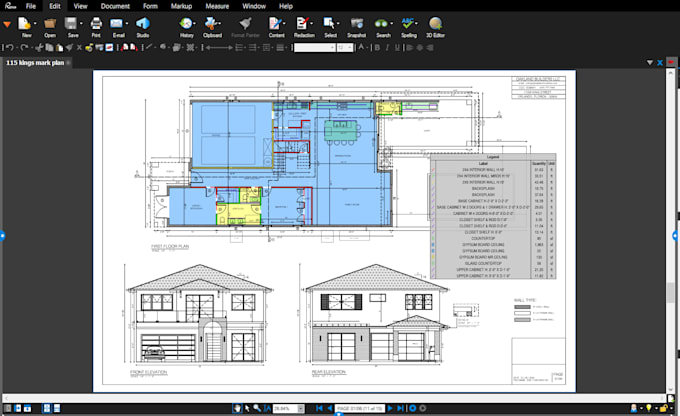Open the Email dropdown arrow
The width and height of the screenshot is (680, 416).
127,23
